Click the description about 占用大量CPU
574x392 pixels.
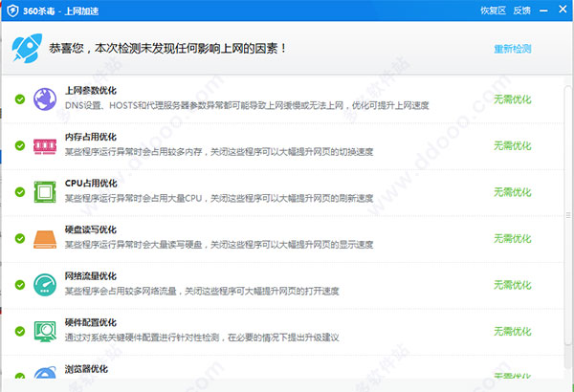tap(219, 198)
